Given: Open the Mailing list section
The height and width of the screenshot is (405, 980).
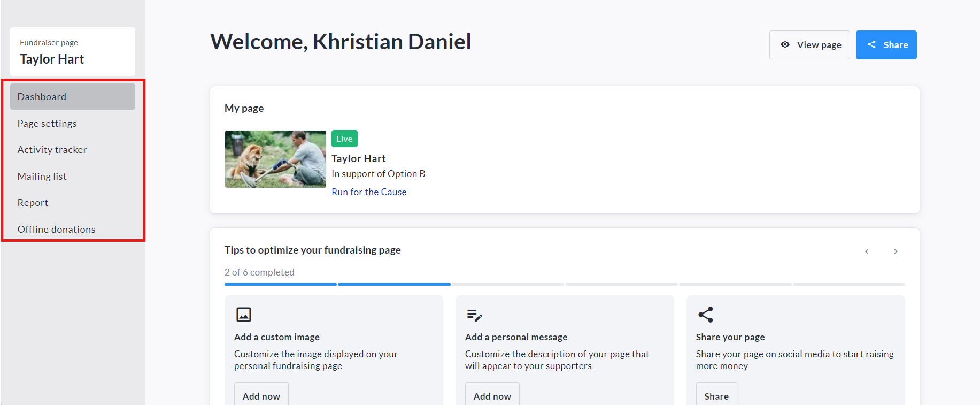Looking at the screenshot, I should 42,177.
